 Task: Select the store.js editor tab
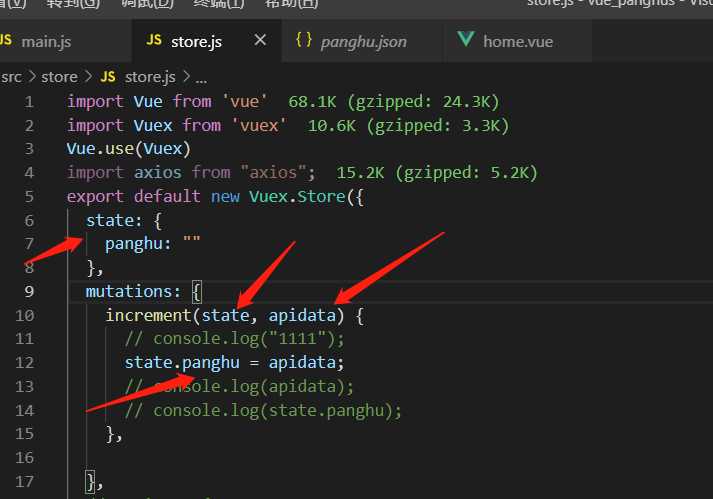(196, 42)
